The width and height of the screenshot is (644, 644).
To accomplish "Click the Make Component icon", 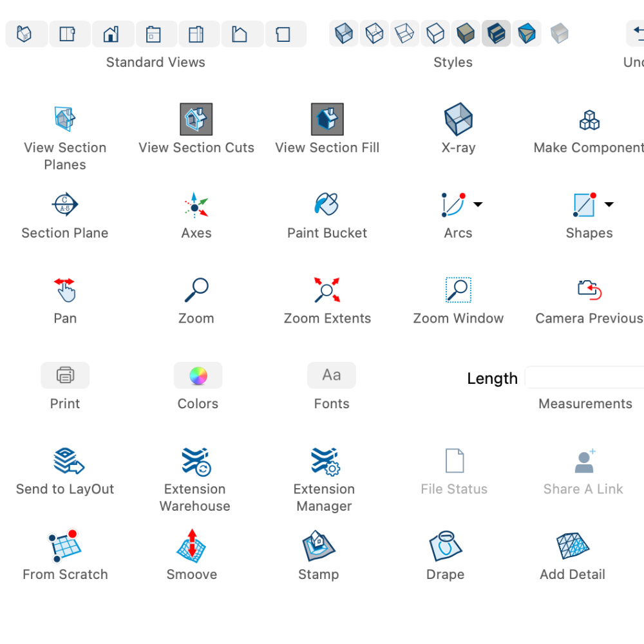I will (589, 120).
